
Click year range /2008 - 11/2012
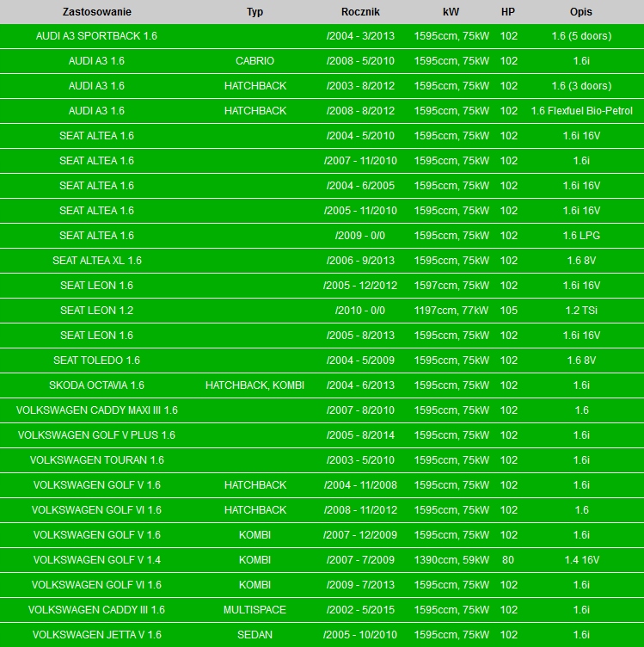point(360,510)
